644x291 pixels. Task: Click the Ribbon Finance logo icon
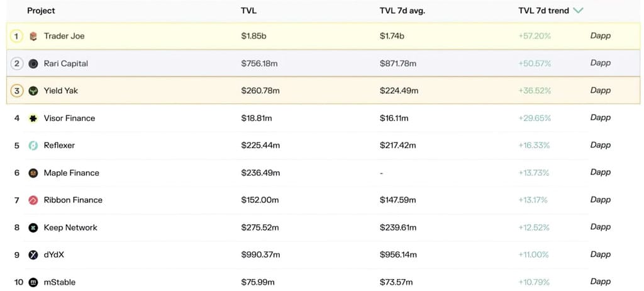click(x=33, y=200)
